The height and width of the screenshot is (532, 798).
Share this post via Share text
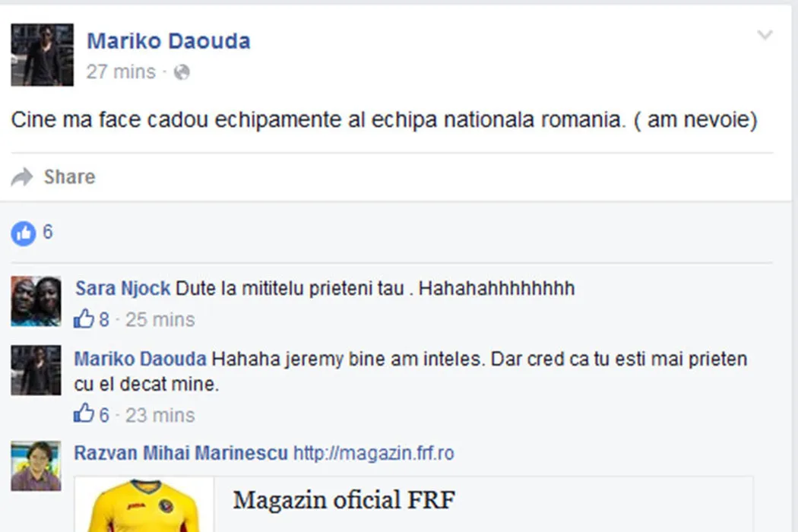(x=69, y=176)
